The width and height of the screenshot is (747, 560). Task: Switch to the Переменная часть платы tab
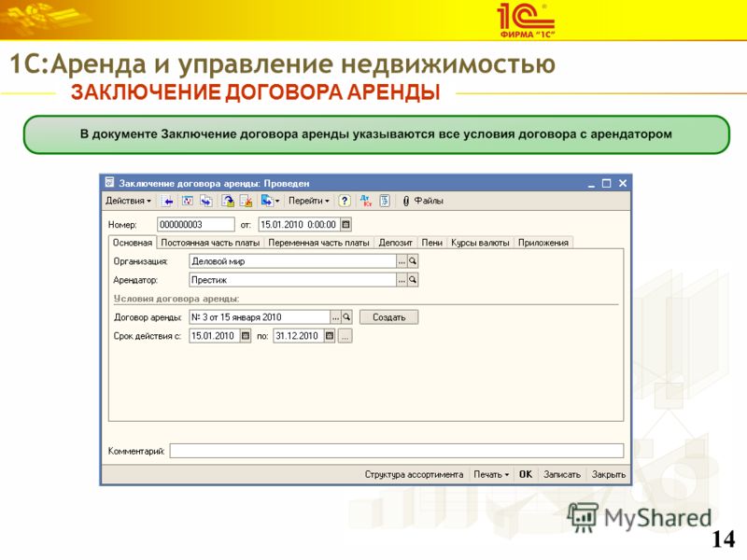(x=318, y=243)
